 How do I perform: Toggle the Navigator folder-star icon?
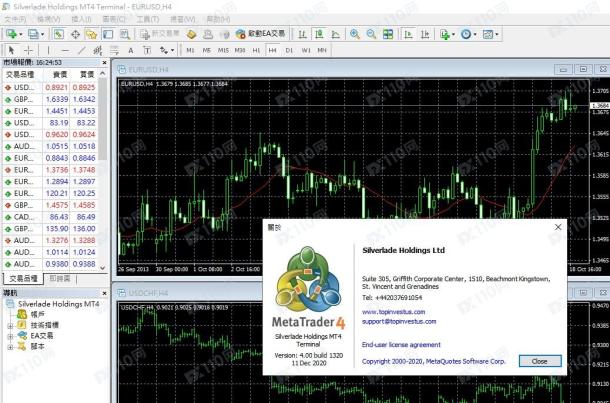tap(91, 34)
